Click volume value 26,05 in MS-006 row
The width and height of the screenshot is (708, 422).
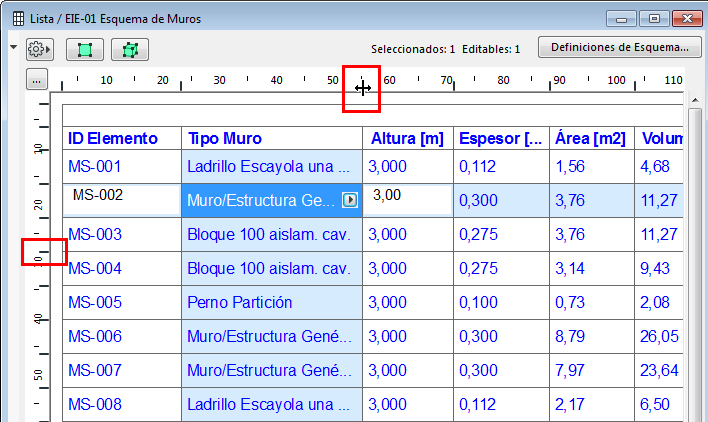tap(659, 336)
